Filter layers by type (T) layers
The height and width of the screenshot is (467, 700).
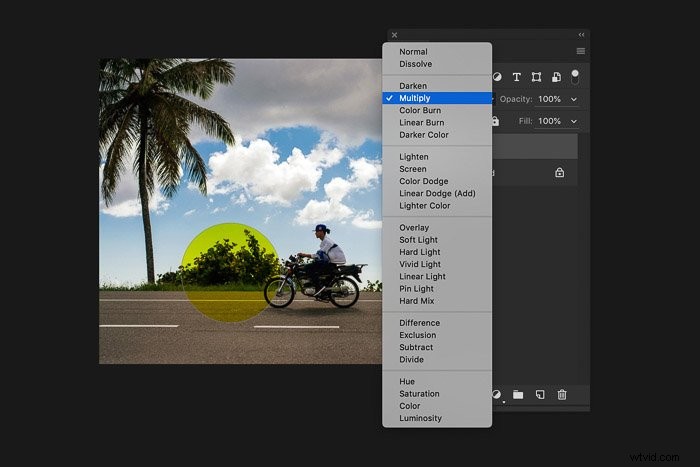pos(517,77)
